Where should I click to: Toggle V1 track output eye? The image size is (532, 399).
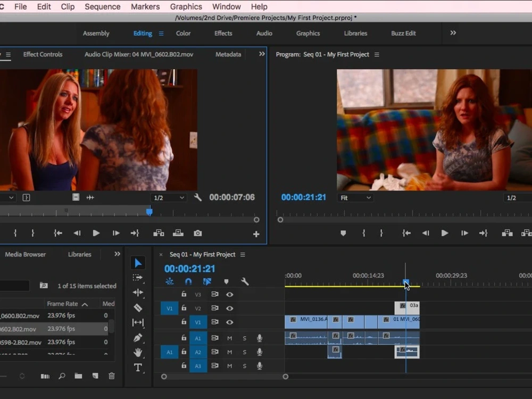tap(230, 322)
